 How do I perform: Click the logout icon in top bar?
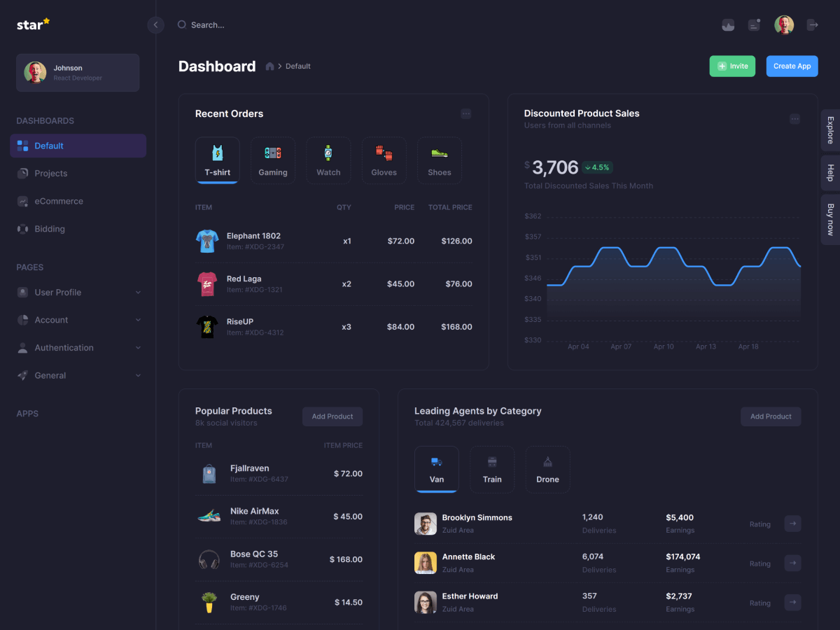pos(813,25)
